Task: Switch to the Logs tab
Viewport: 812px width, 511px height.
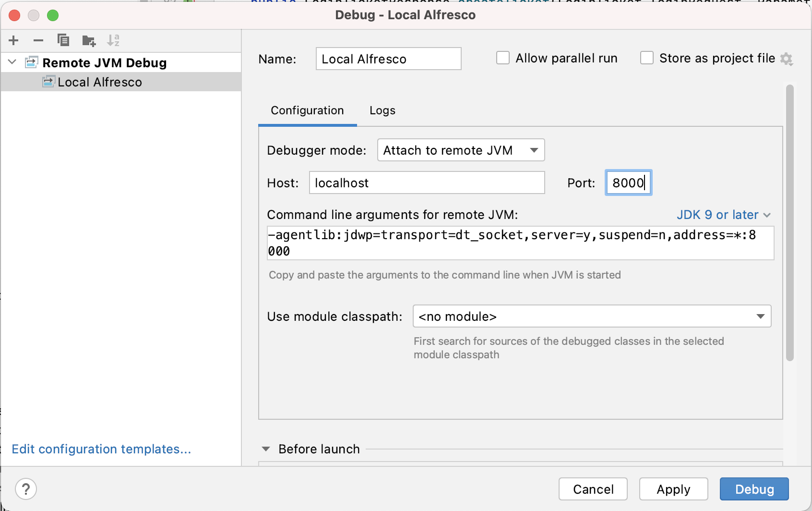Action: 382,110
